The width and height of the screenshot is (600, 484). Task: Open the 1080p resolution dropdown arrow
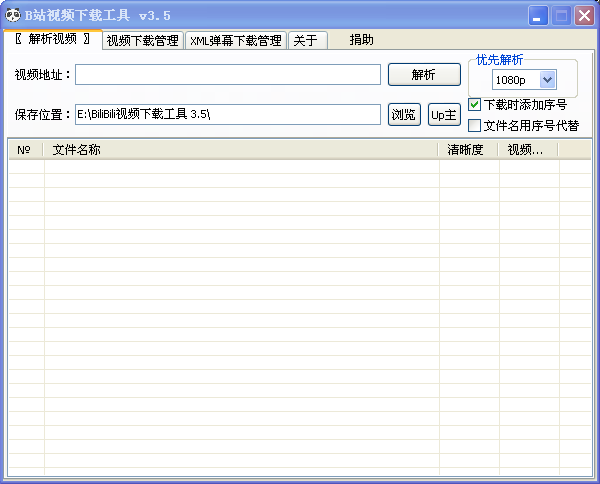point(548,80)
